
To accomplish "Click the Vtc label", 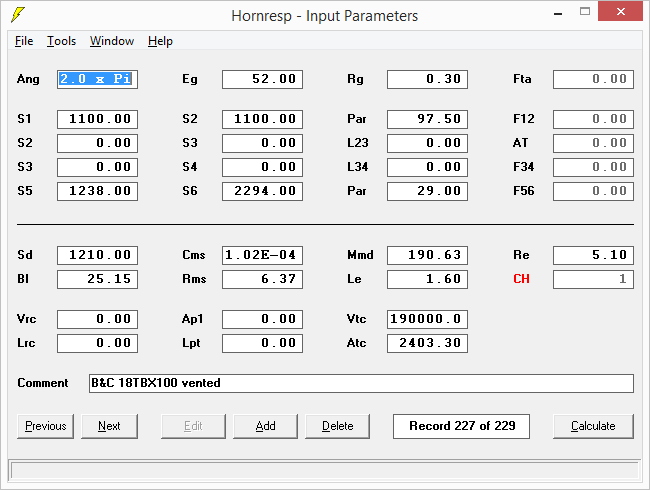I will [357, 319].
